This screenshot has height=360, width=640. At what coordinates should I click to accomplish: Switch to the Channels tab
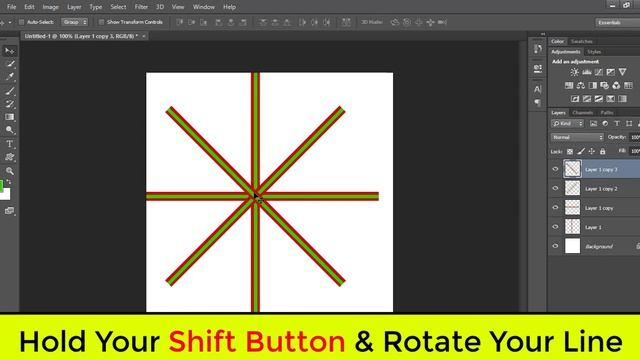point(582,113)
